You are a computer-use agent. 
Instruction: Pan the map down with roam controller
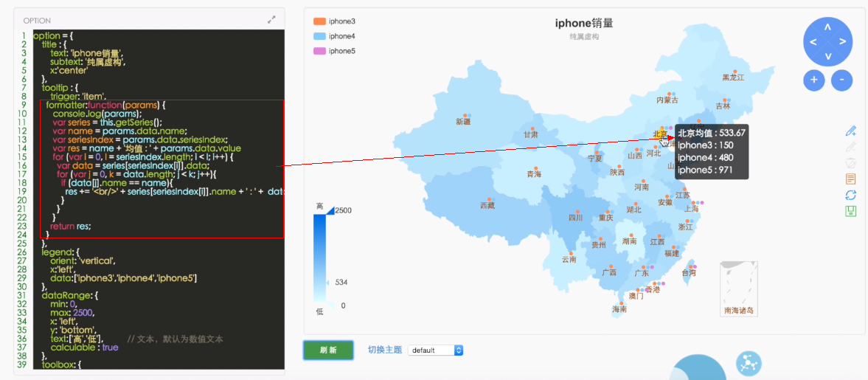827,56
